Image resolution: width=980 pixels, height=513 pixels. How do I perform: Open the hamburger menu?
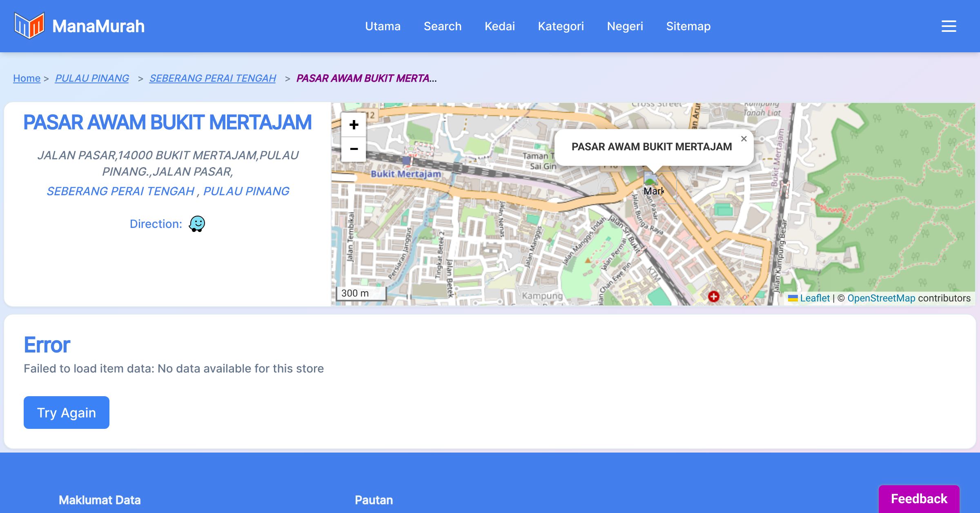[949, 26]
